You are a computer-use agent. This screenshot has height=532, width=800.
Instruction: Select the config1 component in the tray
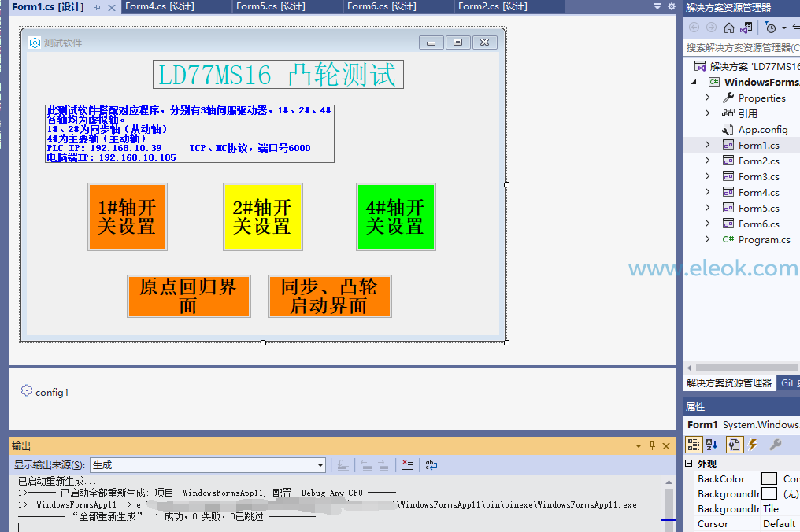[45, 392]
